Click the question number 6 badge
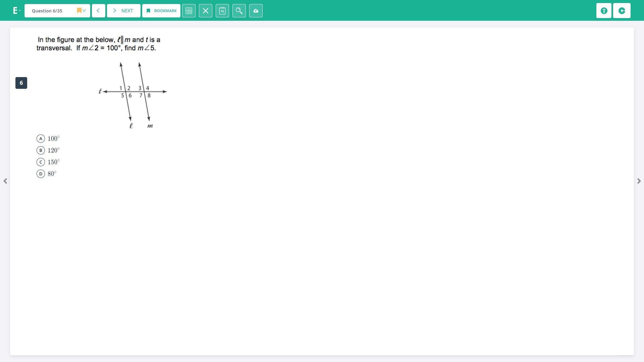This screenshot has height=362, width=644. pyautogui.click(x=21, y=83)
